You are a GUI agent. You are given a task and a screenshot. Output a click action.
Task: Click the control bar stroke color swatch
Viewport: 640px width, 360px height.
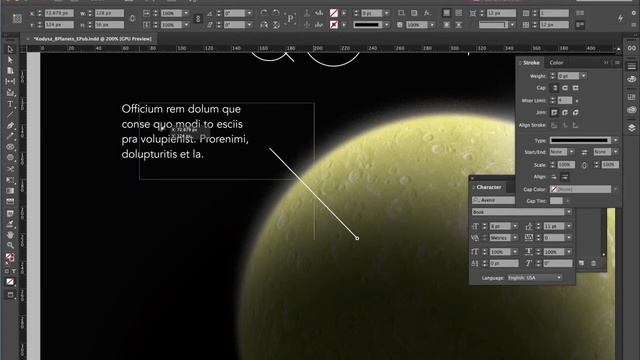pos(334,25)
